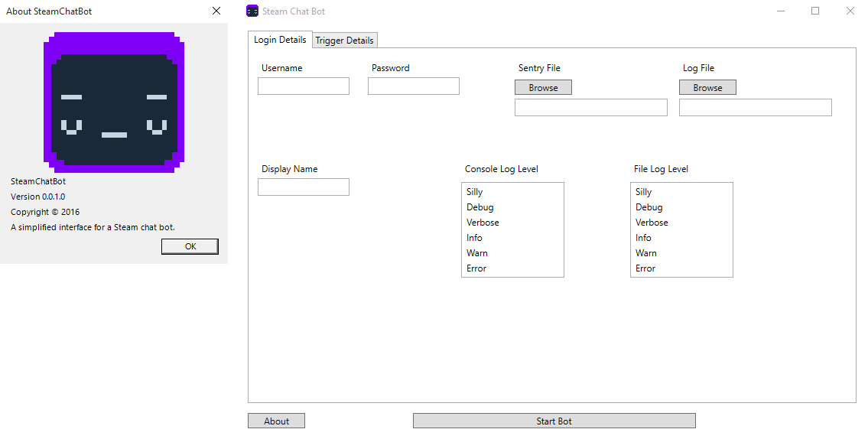Close the Steam Chat Bot window
Screen dimensions: 868x439
tap(850, 11)
